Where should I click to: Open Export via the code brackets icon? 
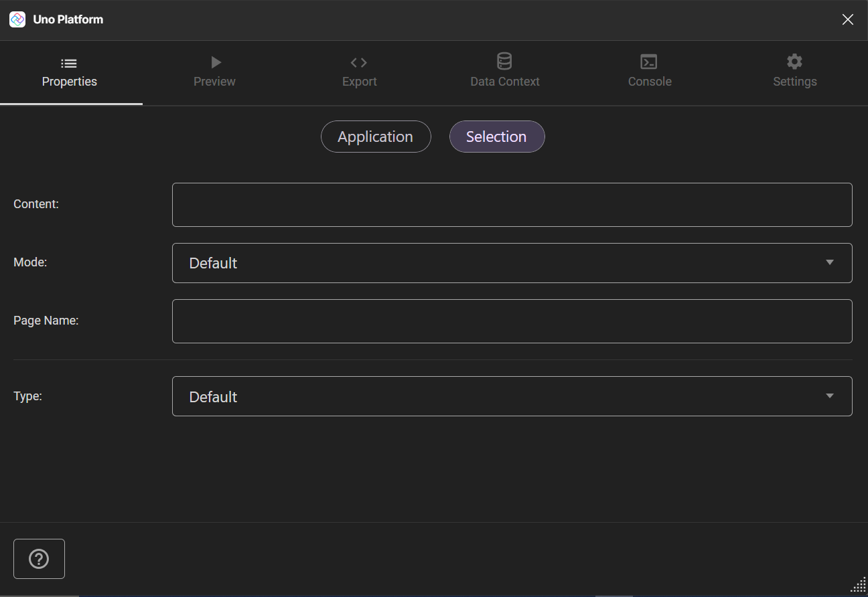[359, 62]
